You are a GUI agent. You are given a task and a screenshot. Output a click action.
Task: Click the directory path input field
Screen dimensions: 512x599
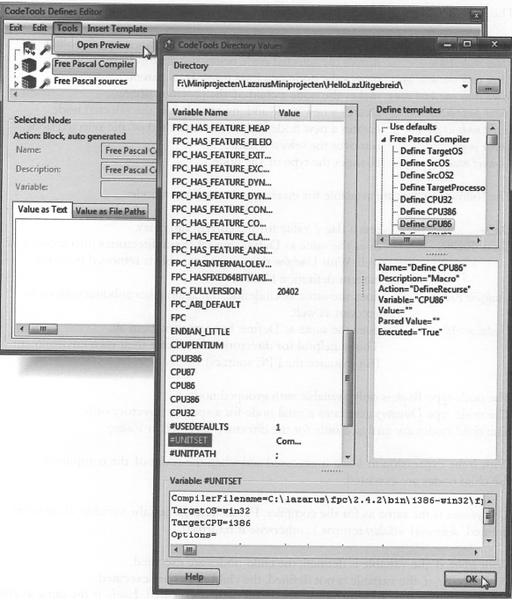tap(317, 85)
